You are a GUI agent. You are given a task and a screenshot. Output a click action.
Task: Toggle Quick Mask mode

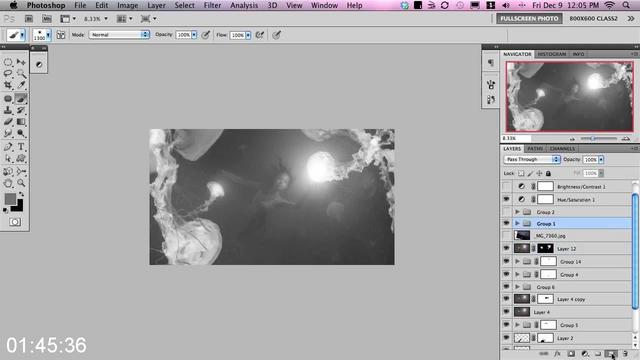(x=15, y=222)
